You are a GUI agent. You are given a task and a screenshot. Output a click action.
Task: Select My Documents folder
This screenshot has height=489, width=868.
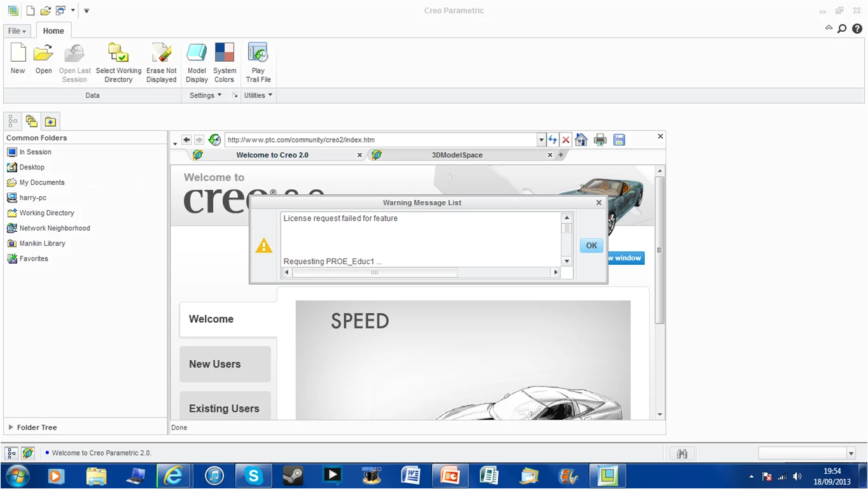coord(42,183)
